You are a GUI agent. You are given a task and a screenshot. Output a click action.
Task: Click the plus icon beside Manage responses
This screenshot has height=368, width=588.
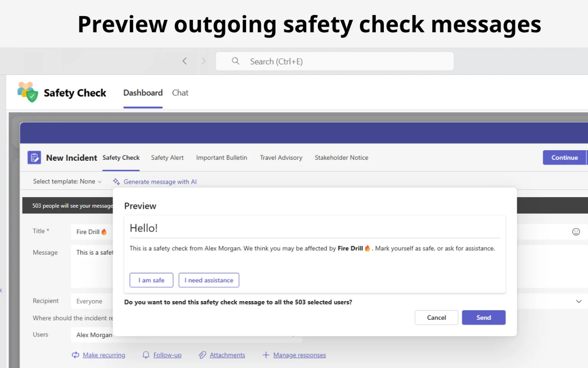266,355
